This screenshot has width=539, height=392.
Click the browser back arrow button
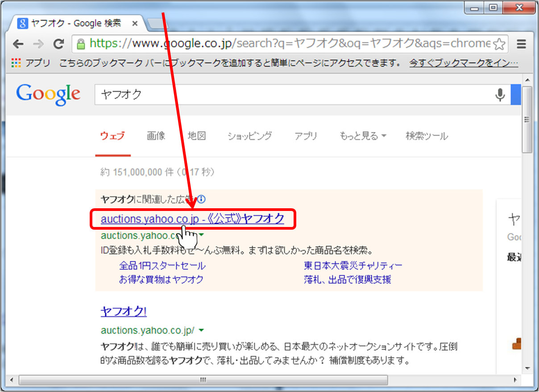click(18, 44)
